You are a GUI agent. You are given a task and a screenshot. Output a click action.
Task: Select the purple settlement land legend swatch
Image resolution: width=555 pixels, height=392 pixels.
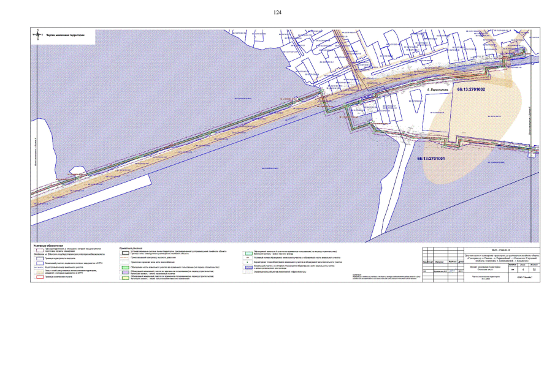point(126,272)
